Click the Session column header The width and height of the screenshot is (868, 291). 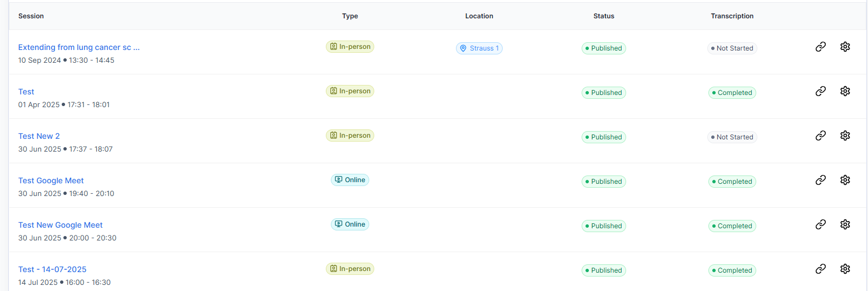[x=31, y=16]
